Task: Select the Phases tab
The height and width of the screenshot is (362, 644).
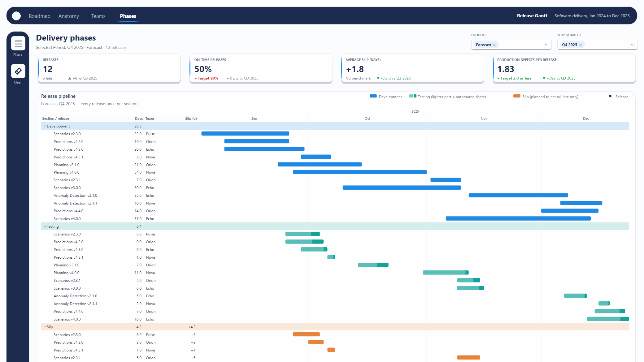Action: tap(128, 16)
